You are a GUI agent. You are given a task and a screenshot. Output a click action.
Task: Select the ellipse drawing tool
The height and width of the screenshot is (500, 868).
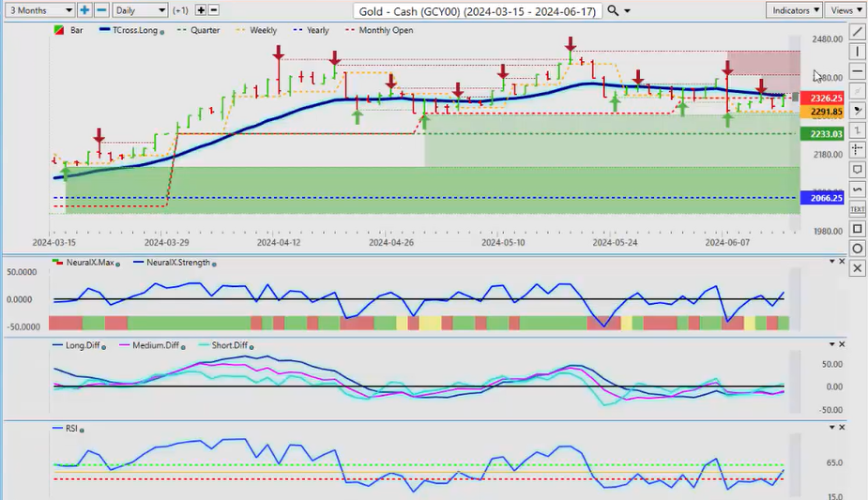coord(857,249)
